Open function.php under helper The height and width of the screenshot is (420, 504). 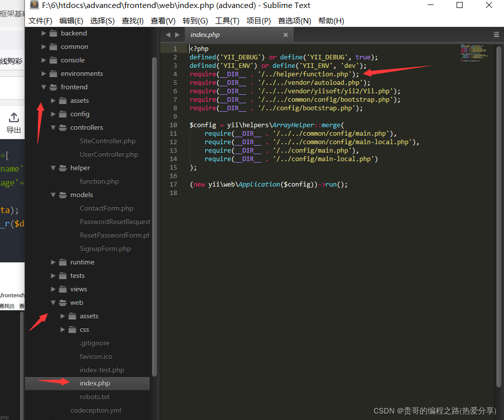click(99, 181)
